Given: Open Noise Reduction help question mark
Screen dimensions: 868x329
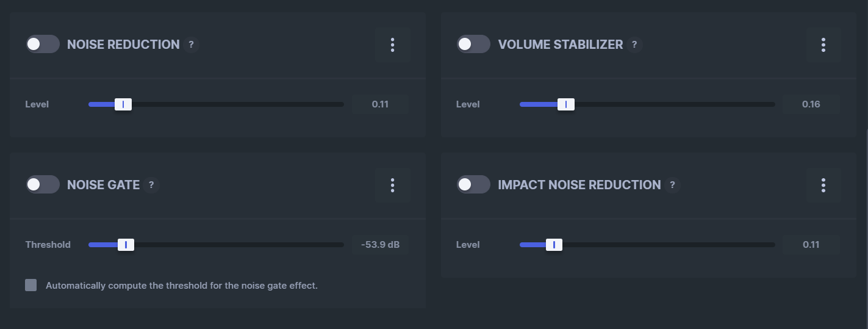Looking at the screenshot, I should tap(191, 45).
